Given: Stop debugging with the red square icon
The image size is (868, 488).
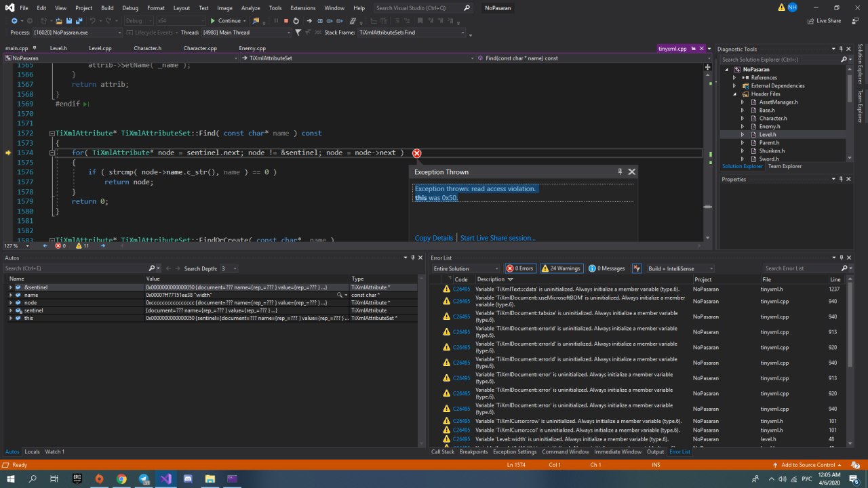Looking at the screenshot, I should click(x=285, y=21).
